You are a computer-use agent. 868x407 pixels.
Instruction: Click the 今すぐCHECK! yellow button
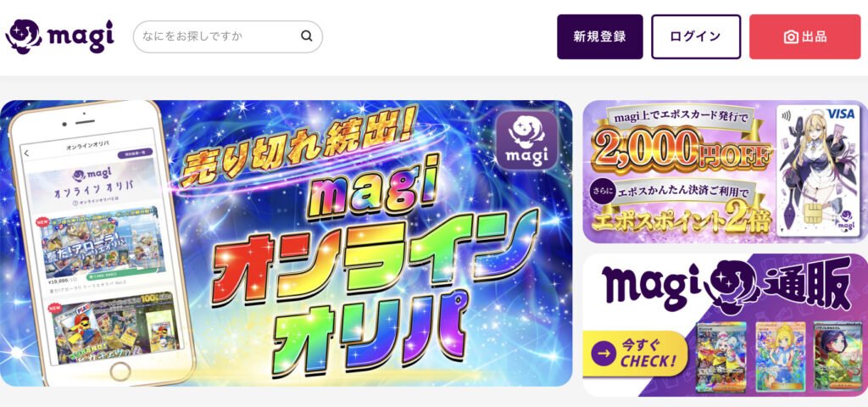pos(635,354)
